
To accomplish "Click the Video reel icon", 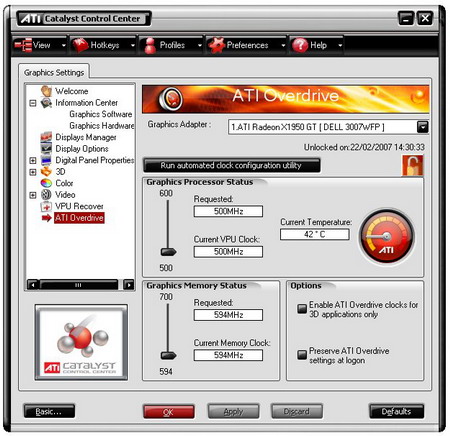I will [46, 195].
